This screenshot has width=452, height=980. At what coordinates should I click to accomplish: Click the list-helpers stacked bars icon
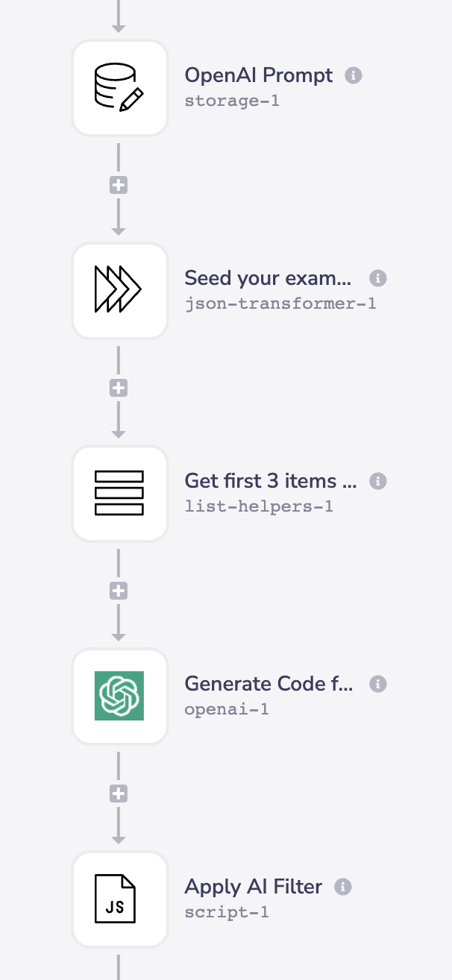click(119, 494)
